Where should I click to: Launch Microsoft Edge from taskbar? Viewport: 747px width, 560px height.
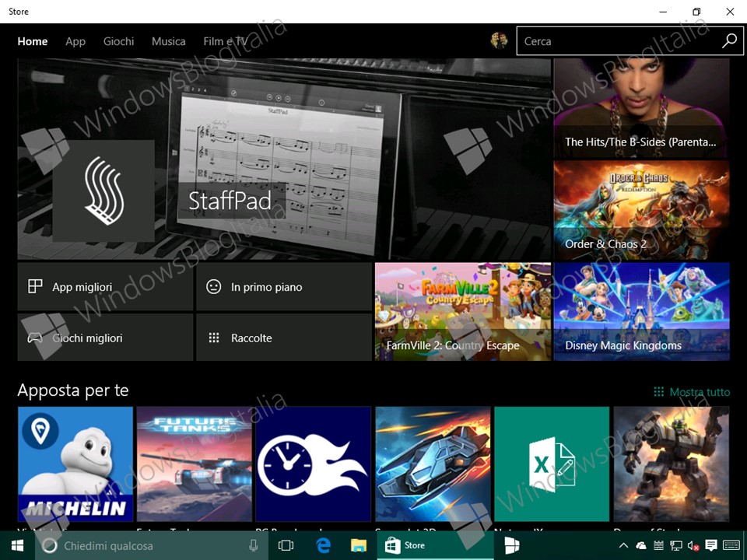(x=324, y=546)
